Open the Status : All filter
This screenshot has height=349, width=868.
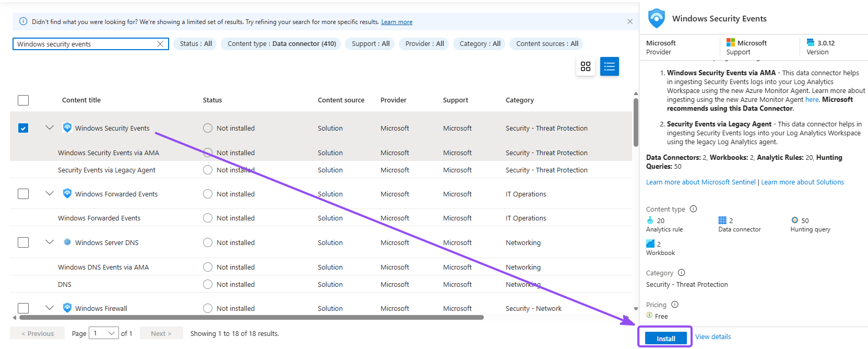[196, 44]
